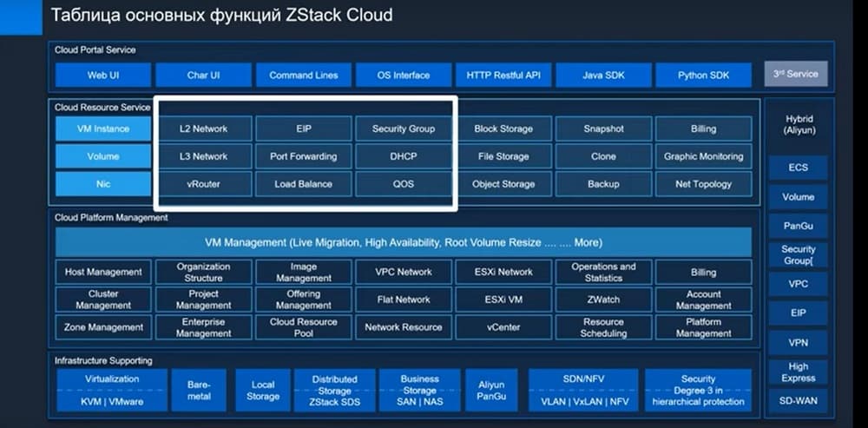Select the ZWatch cell
Viewport: 868px width, 428px height.
603,300
